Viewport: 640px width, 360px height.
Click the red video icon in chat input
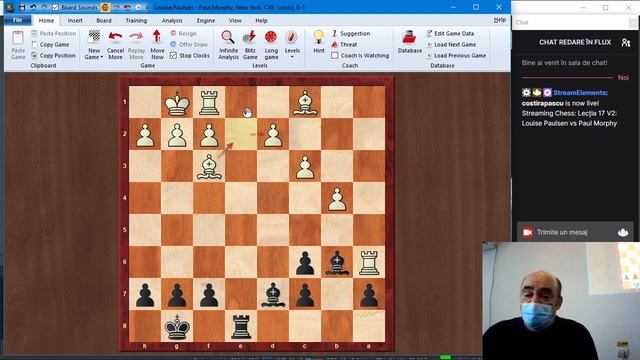pyautogui.click(x=527, y=232)
